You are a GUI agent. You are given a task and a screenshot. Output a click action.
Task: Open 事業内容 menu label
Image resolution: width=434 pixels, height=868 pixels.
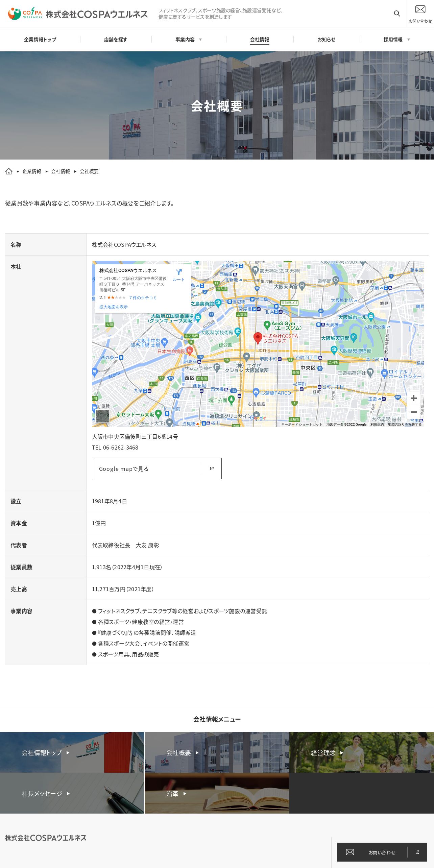(185, 40)
